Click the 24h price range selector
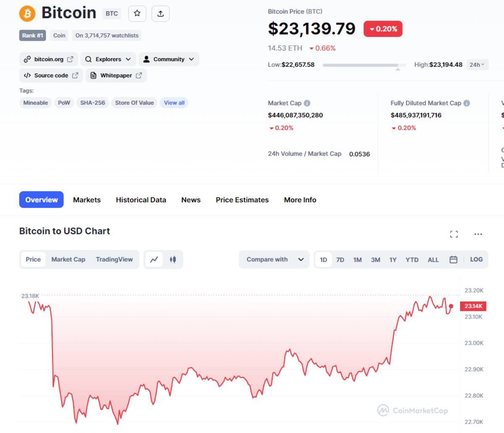Screen dimensions: 504x433 tap(477, 65)
